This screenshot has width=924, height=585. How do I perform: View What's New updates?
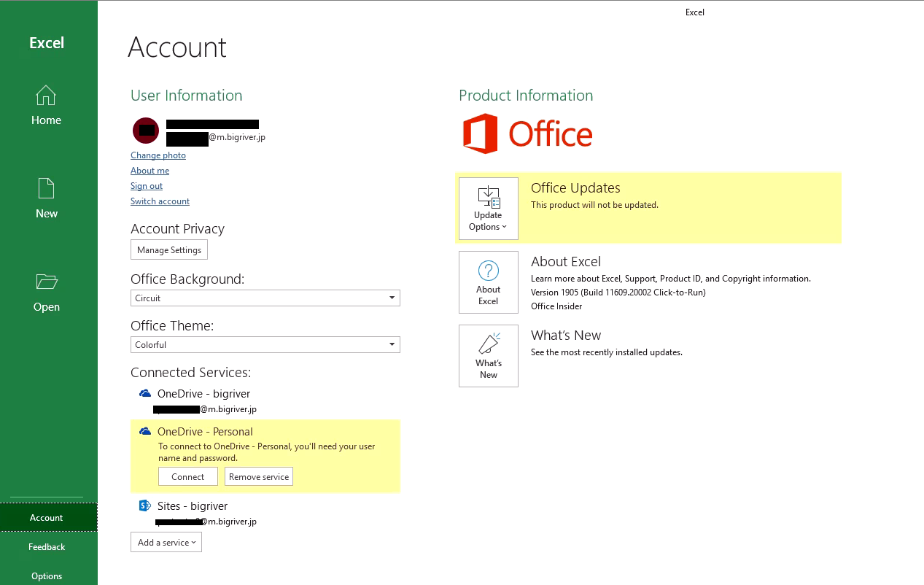tap(488, 355)
